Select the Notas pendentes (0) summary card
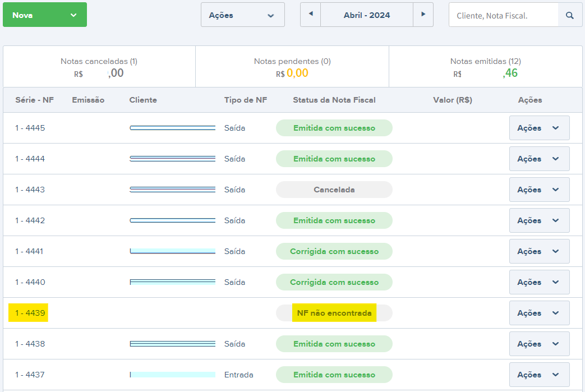585x392 pixels. pos(292,67)
